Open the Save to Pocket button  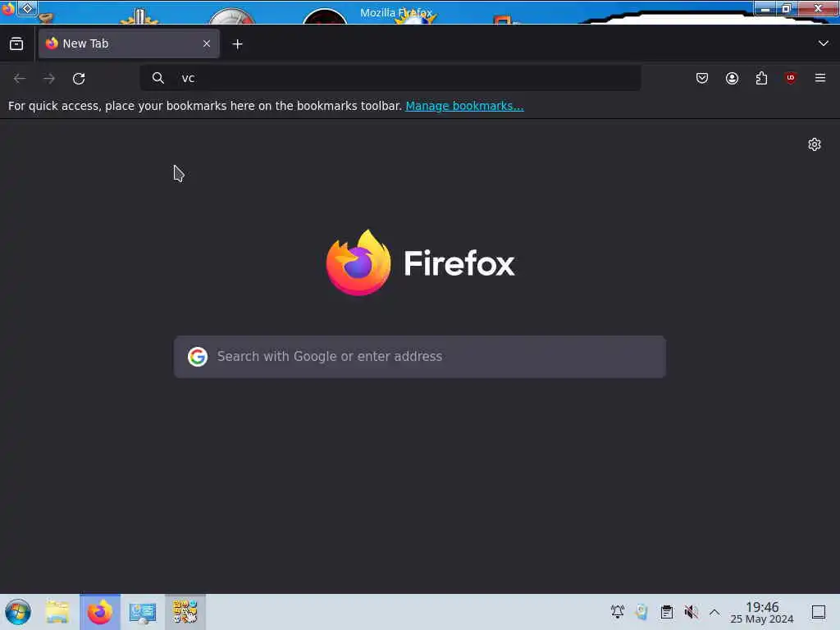[702, 78]
